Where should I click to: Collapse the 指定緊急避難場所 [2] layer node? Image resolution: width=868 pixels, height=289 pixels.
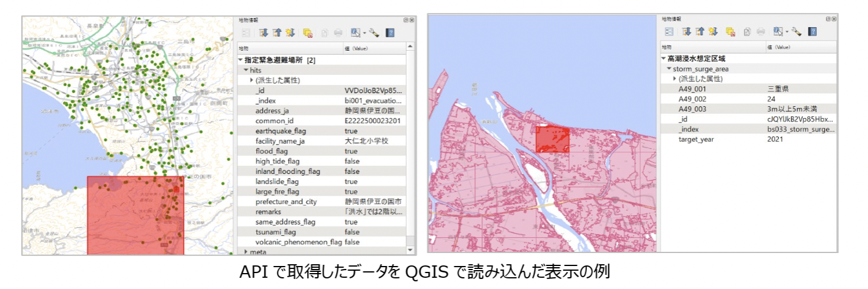(x=240, y=60)
